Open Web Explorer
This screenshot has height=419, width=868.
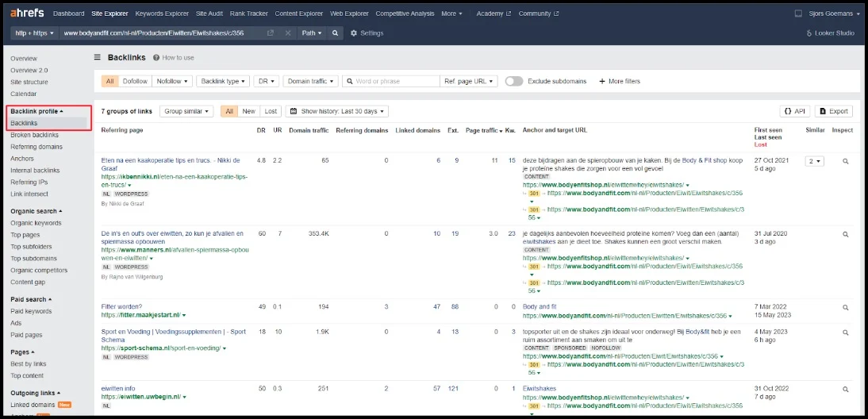click(x=349, y=13)
